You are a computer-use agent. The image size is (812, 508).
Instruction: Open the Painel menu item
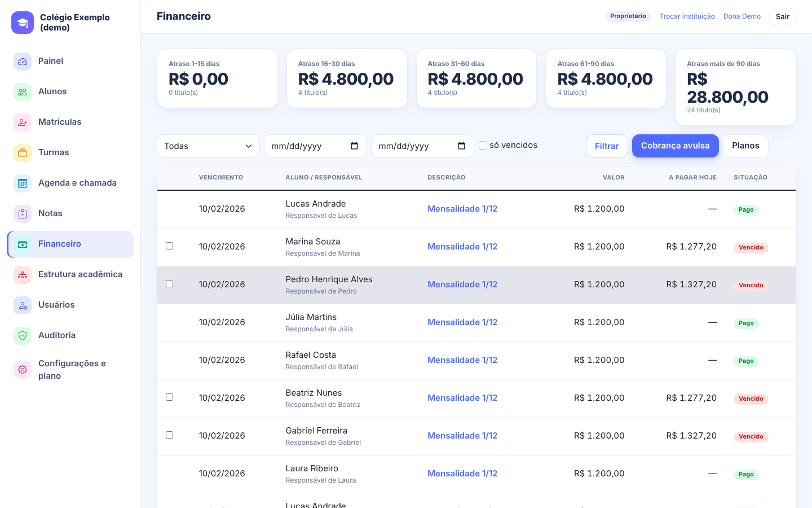coord(70,61)
